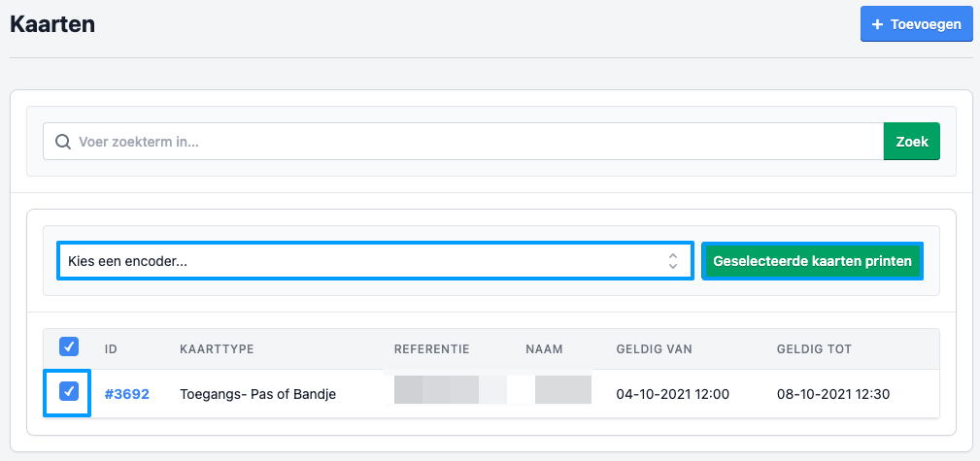
Task: Focus the 'Voer zoekterm in...' search field
Action: click(463, 141)
